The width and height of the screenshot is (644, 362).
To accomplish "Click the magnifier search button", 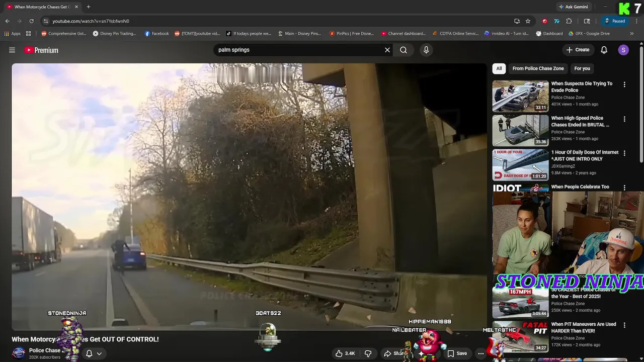I will point(404,50).
